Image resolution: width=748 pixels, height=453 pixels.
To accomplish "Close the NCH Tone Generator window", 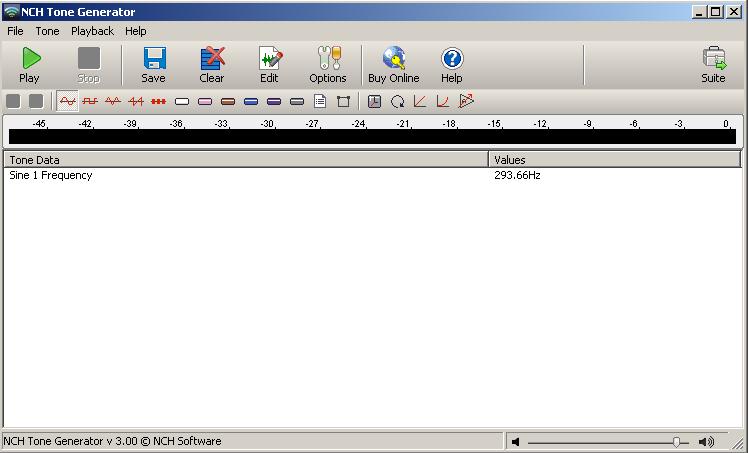I will (x=733, y=12).
